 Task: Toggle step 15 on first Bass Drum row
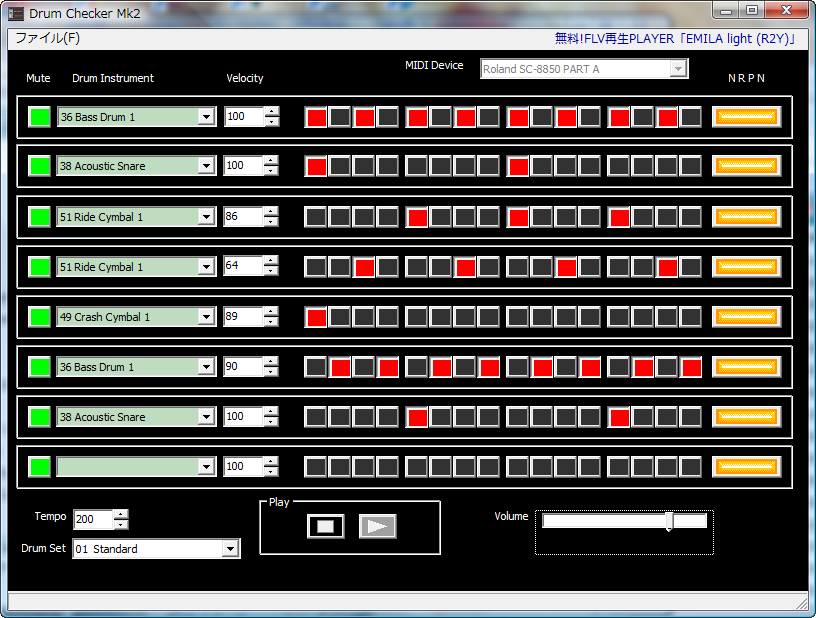(667, 118)
